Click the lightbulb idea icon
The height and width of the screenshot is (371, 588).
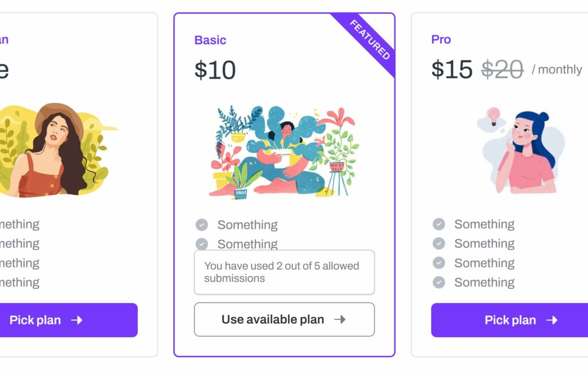[x=493, y=115]
